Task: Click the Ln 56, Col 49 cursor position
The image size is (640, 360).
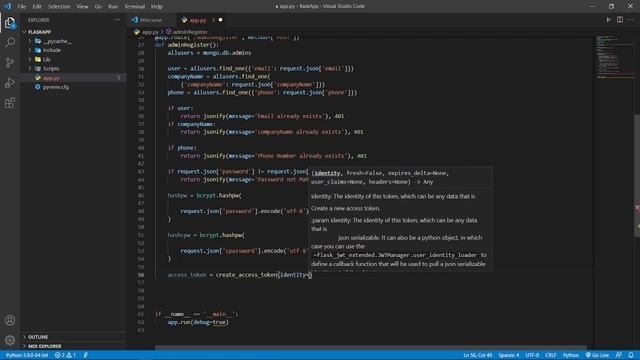Action: [x=478, y=355]
